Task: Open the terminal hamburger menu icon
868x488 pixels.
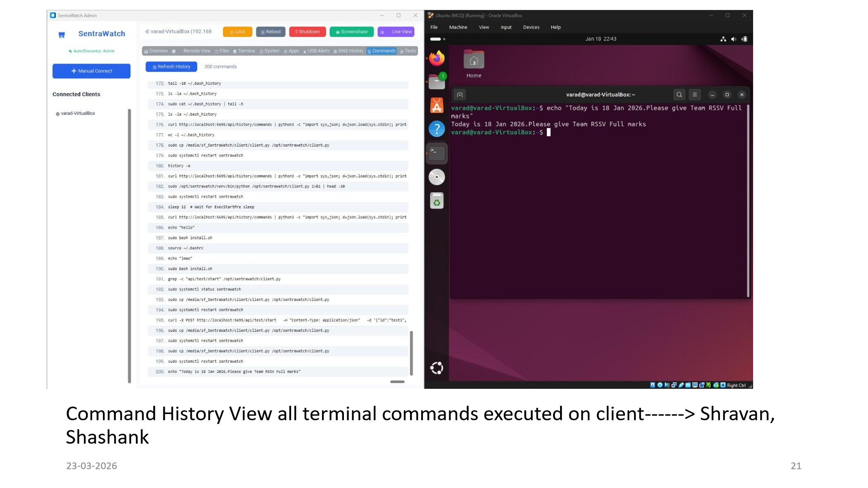Action: pos(694,95)
